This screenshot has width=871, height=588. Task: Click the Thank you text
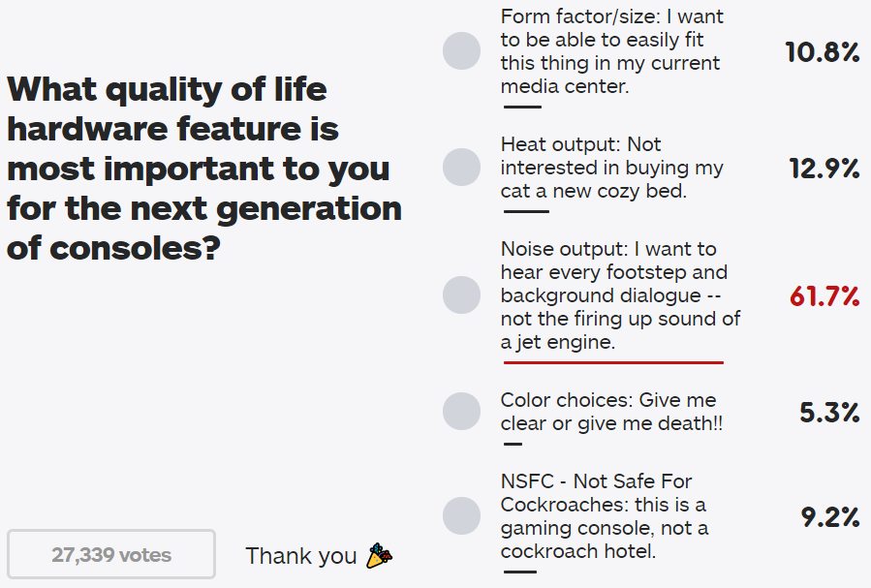click(301, 556)
